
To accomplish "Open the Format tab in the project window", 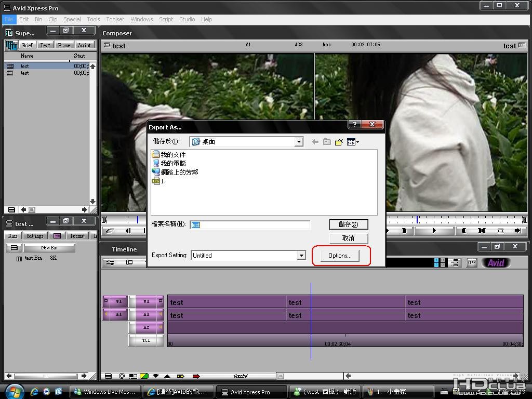I will pos(78,236).
